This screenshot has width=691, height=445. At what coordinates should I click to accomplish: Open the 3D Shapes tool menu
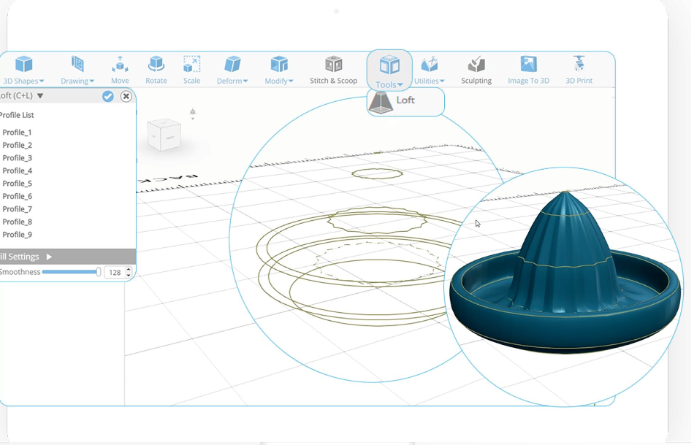[x=24, y=70]
